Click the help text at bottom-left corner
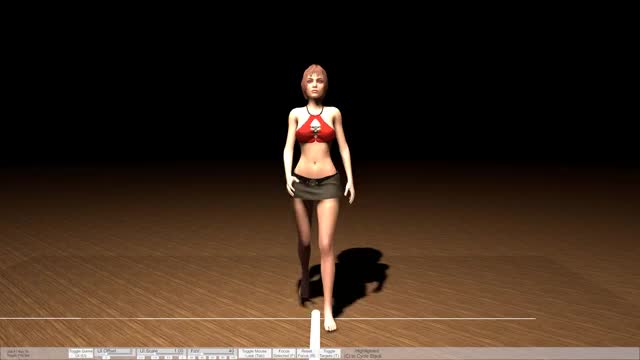The image size is (640, 360). (x=18, y=353)
